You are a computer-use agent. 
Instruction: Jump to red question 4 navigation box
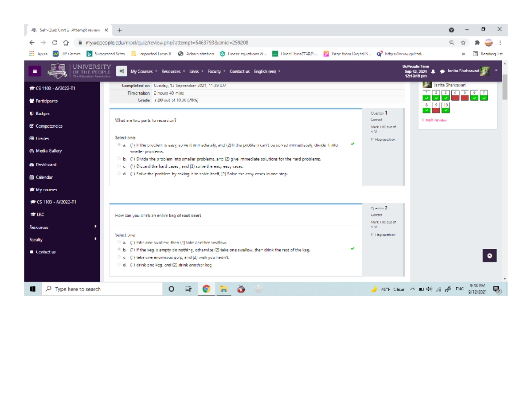click(x=455, y=95)
